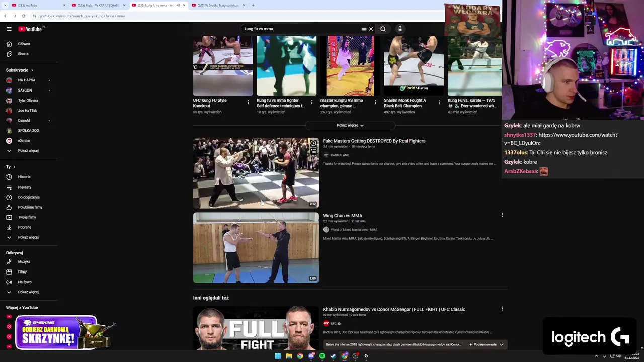Open a new browser tab
This screenshot has width=644, height=362.
click(253, 5)
